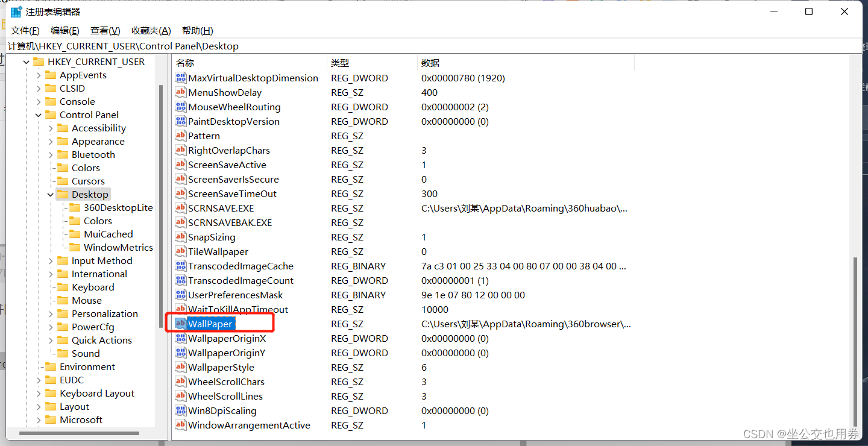Open the 文件(F) menu

pos(25,31)
